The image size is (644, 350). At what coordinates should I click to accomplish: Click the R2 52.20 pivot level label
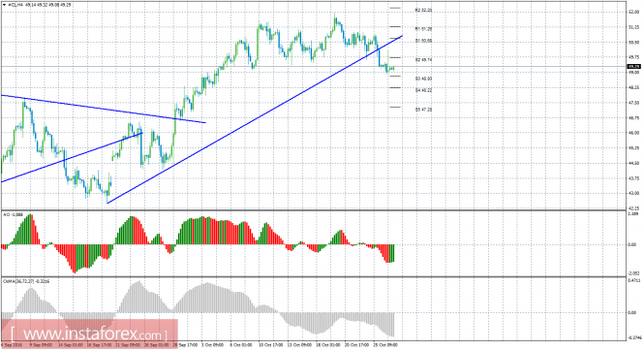click(x=423, y=10)
